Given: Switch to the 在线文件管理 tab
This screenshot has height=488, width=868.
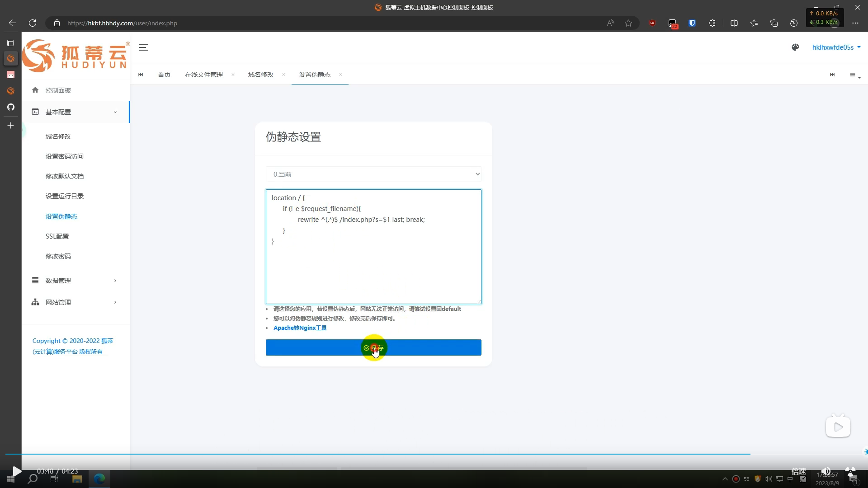Looking at the screenshot, I should (x=203, y=75).
